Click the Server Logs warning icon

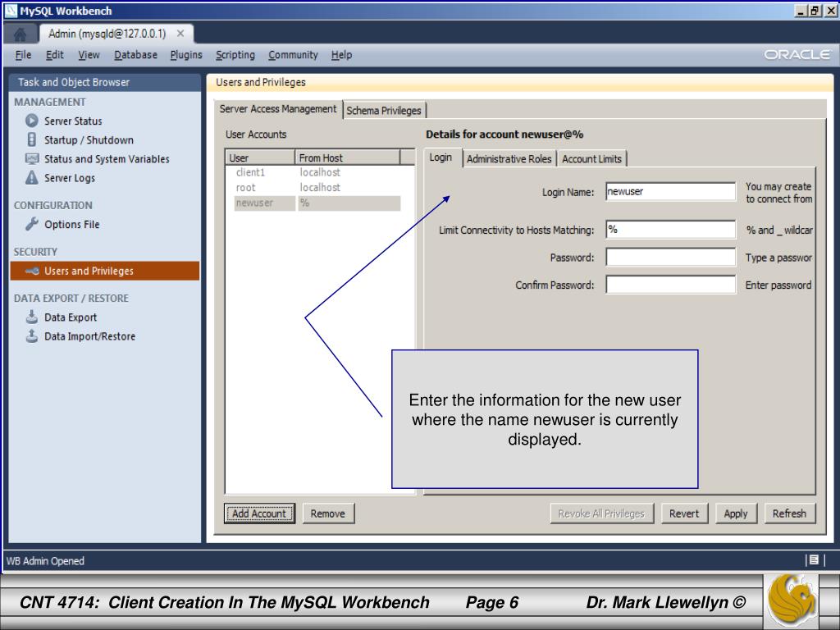point(32,177)
